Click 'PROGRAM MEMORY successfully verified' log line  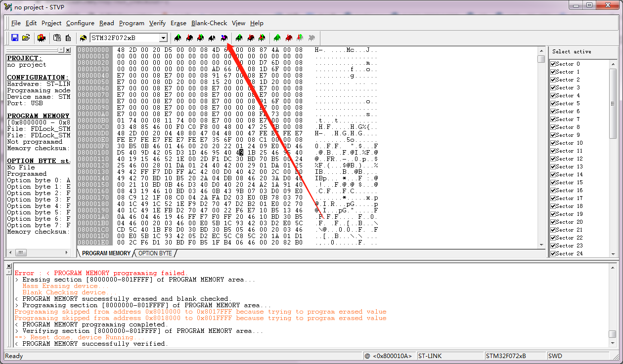(x=91, y=344)
